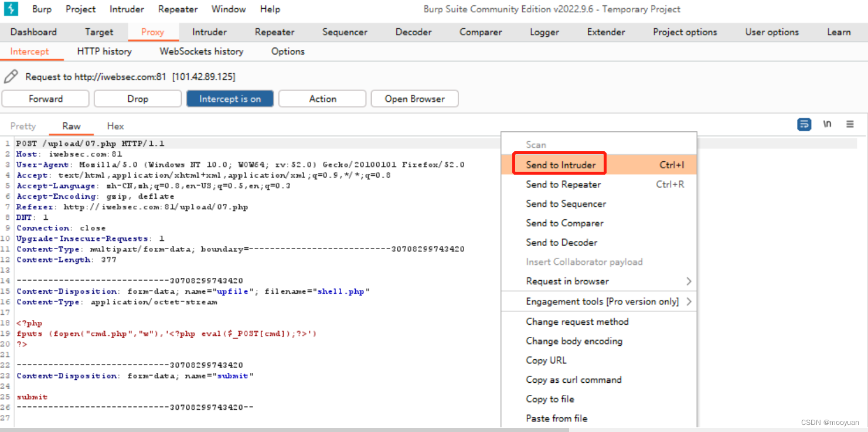Viewport: 868px width, 432px height.
Task: Click the Open Browser button
Action: point(414,98)
